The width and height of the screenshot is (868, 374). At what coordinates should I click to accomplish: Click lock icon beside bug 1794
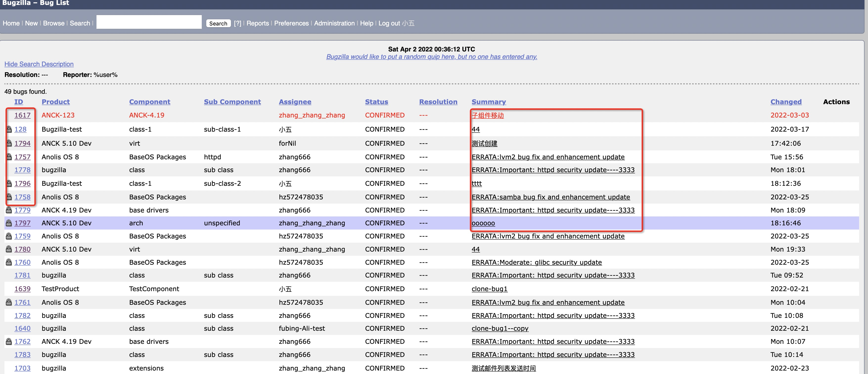(9, 143)
